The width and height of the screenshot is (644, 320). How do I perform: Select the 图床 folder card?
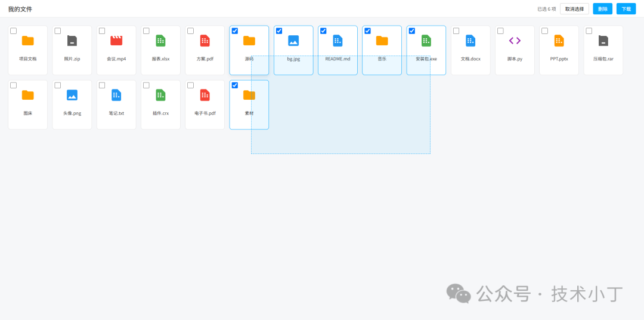click(x=28, y=104)
